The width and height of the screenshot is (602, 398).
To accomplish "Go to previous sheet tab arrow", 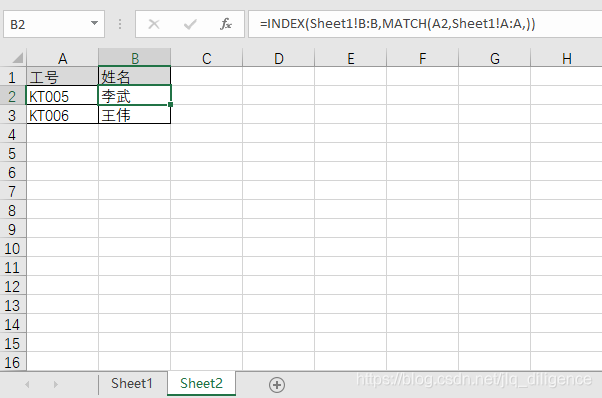I will 27,384.
